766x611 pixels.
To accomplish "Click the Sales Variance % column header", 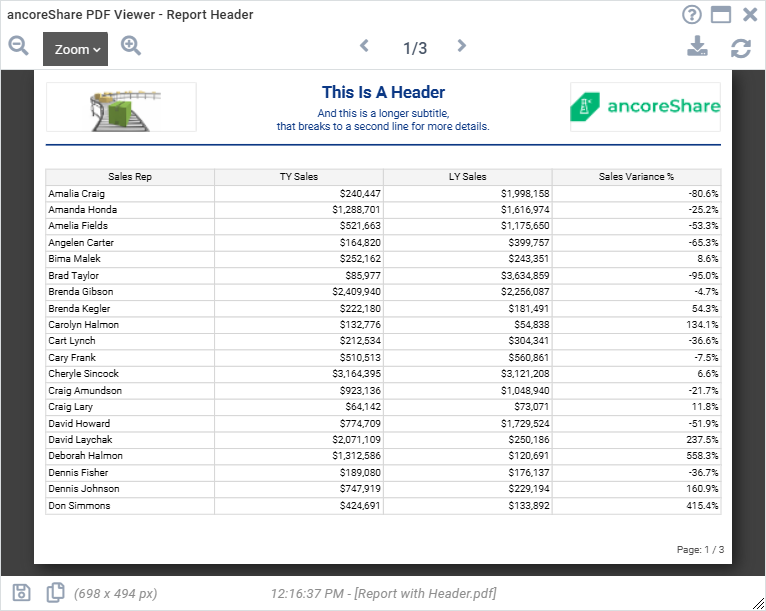I will click(x=637, y=177).
